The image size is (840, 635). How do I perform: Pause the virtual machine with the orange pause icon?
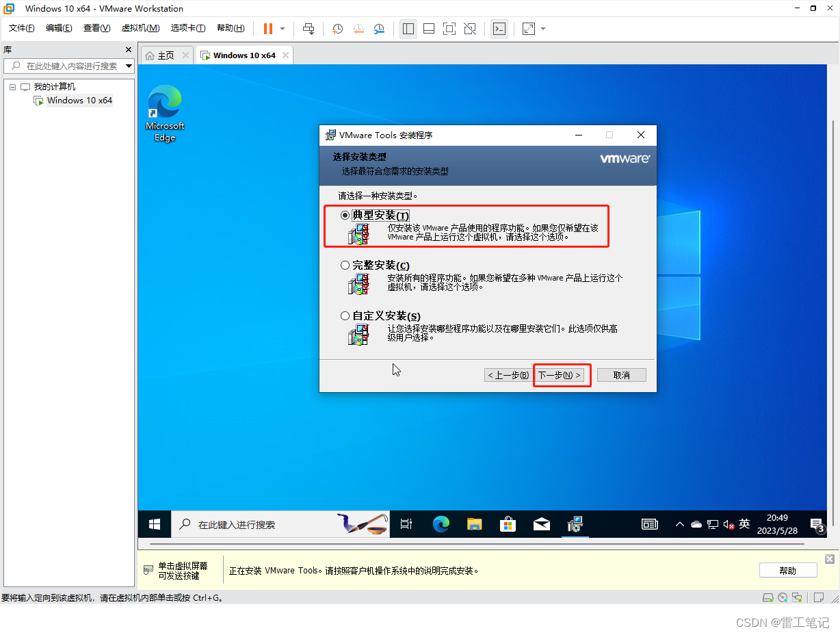point(267,29)
